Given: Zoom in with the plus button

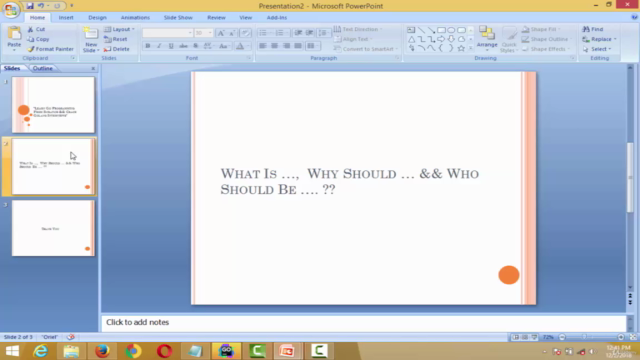Looking at the screenshot, I should pos(621,337).
